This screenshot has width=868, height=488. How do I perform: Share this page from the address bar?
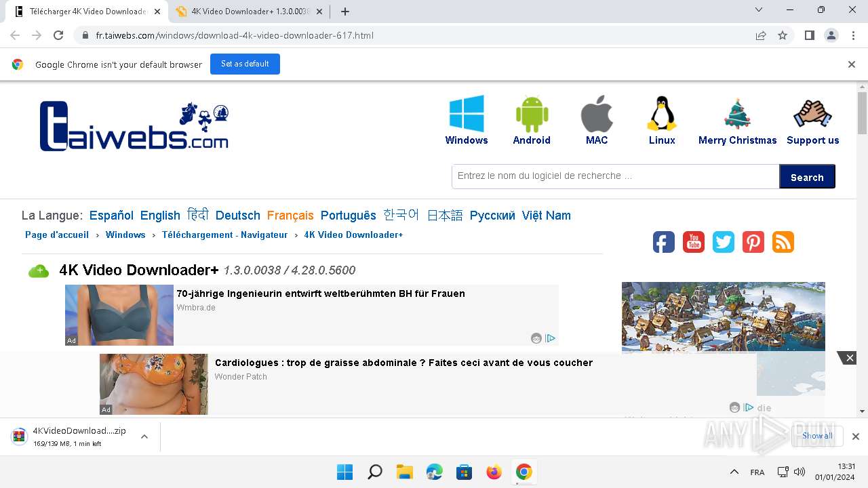(761, 35)
